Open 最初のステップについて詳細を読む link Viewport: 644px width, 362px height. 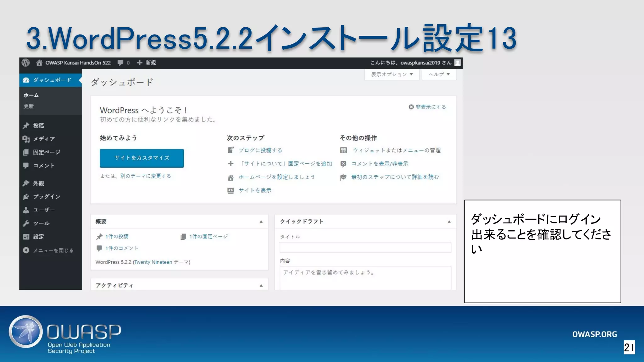coord(395,177)
